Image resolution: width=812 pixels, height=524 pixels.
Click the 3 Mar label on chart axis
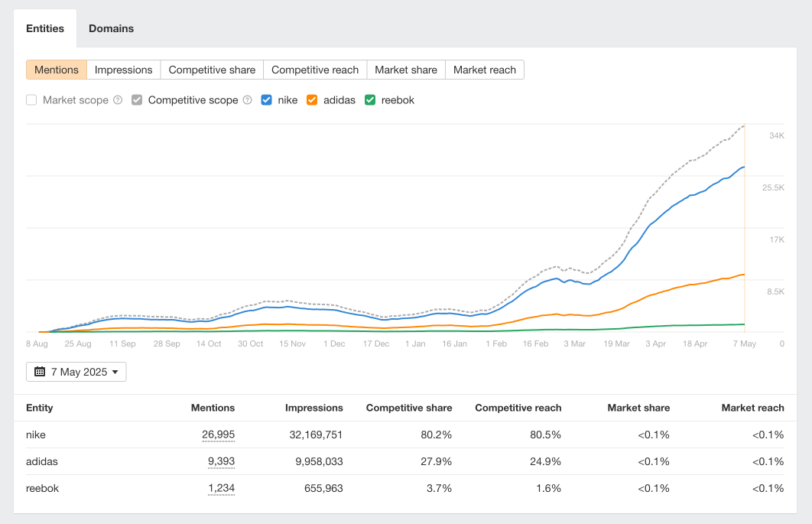(x=575, y=343)
